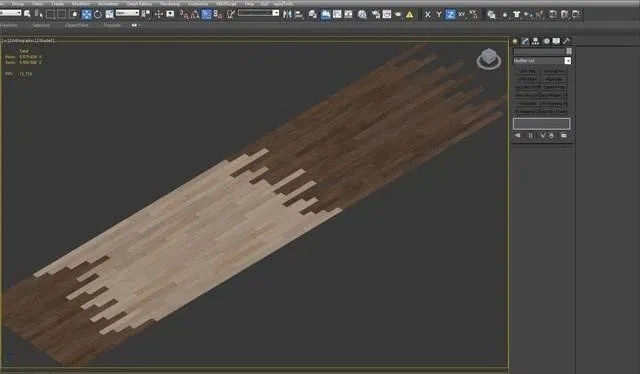Toggle Pin Stack below modifier stack
The height and width of the screenshot is (374, 640).
pos(518,136)
